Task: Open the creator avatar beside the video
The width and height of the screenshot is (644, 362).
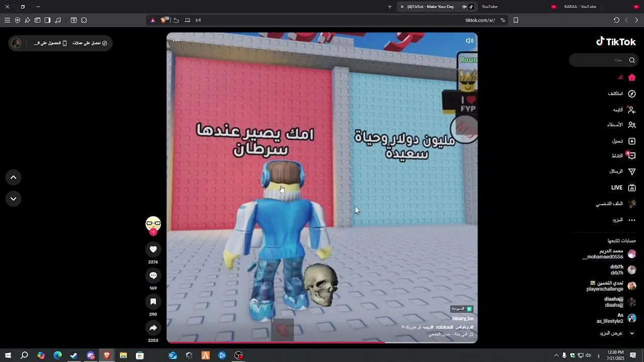Action: (x=153, y=224)
